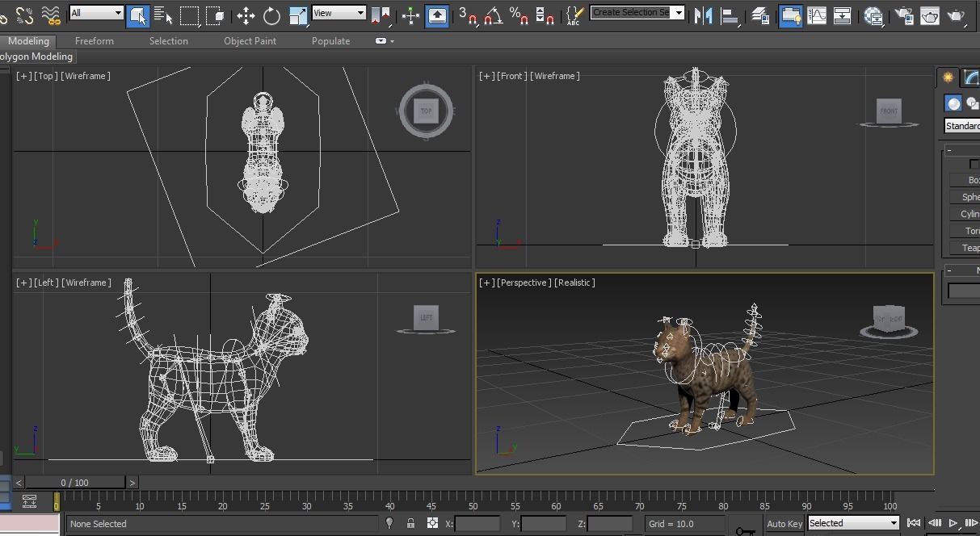This screenshot has height=536, width=980.
Task: Click the Cylinder primitive button
Action: [x=965, y=214]
